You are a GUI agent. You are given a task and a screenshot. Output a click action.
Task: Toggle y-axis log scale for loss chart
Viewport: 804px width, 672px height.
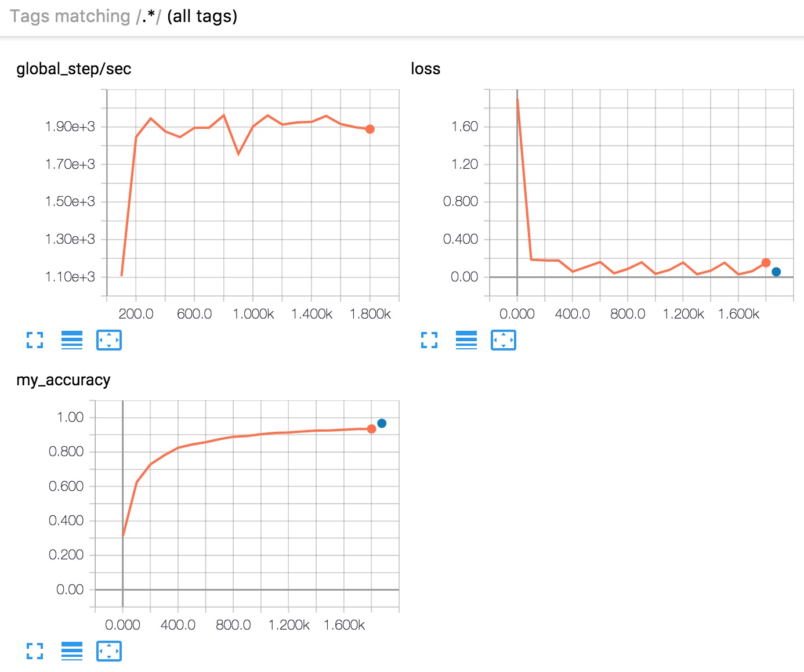tap(466, 340)
